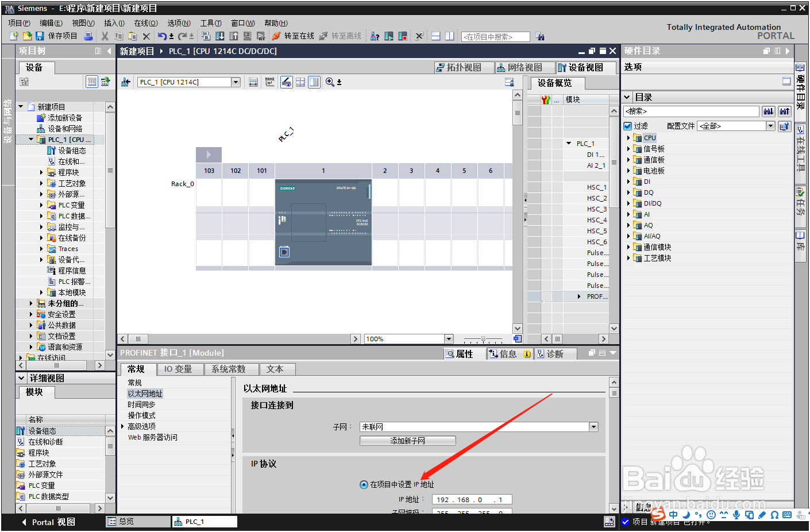
Task: Undo the last action
Action: (163, 36)
